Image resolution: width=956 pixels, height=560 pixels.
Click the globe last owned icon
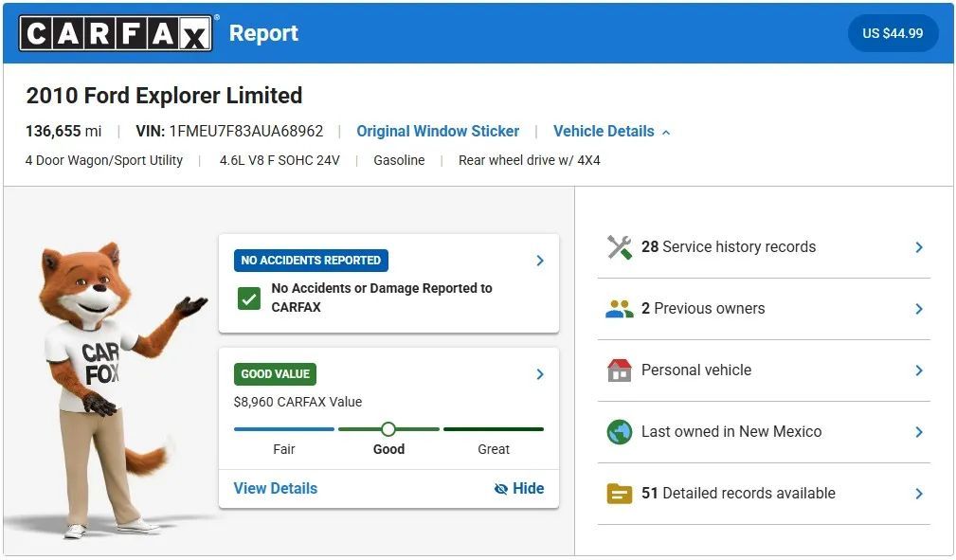[x=619, y=432]
